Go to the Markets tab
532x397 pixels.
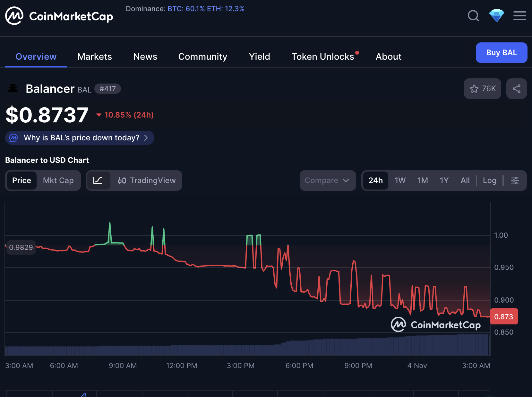(95, 57)
